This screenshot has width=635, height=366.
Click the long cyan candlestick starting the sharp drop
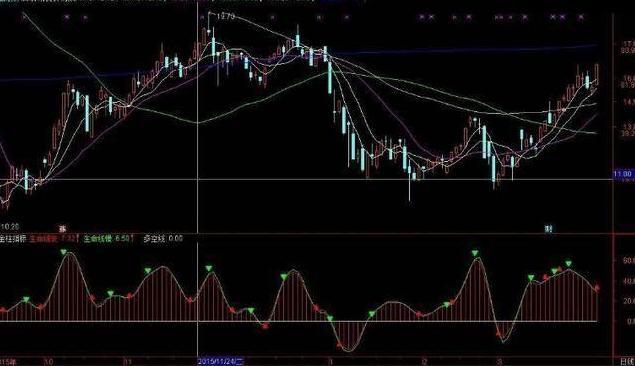[330, 77]
